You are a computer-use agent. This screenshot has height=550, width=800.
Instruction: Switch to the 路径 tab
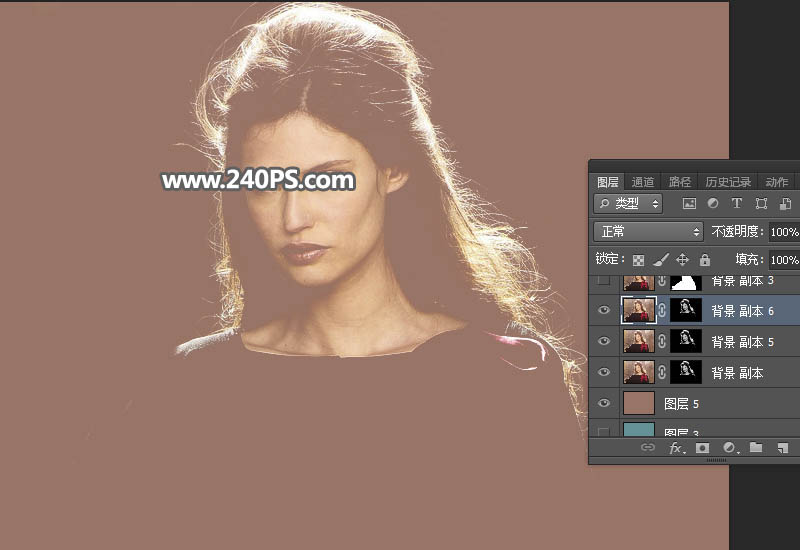[x=680, y=182]
